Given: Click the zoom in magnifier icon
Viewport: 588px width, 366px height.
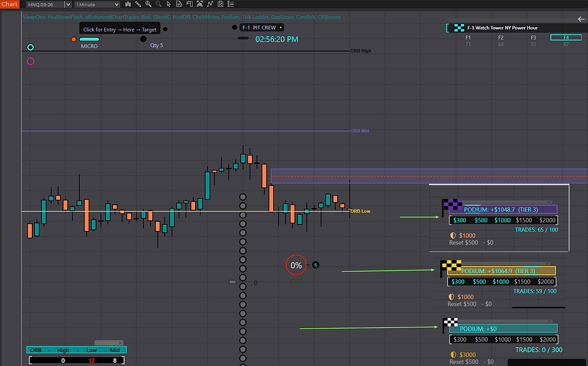Looking at the screenshot, I should 149,4.
